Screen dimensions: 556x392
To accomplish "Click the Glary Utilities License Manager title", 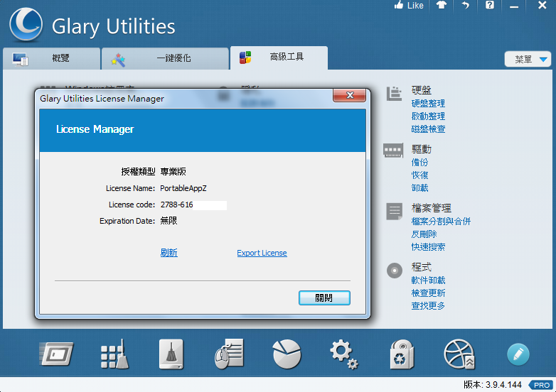I will tap(102, 99).
